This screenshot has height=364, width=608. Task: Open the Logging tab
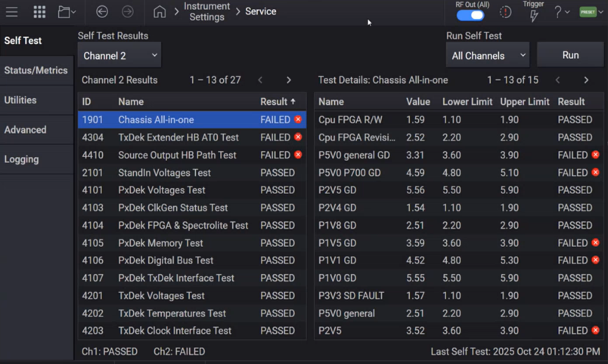point(21,159)
